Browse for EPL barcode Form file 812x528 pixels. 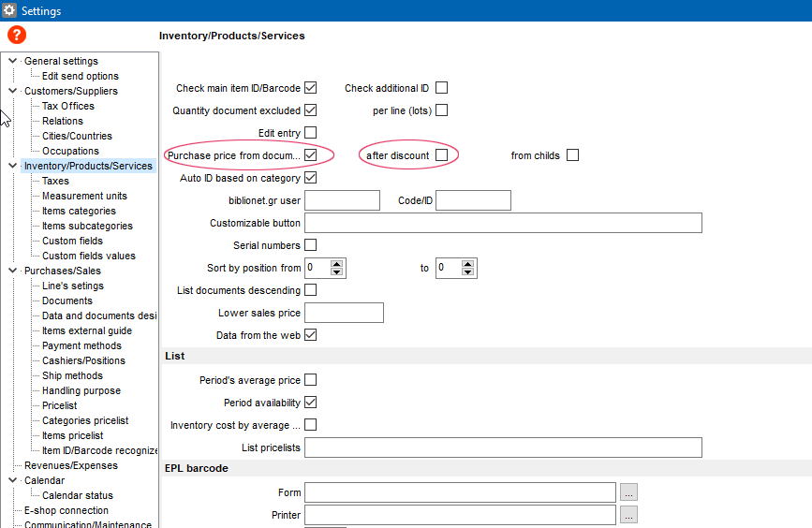(x=628, y=492)
